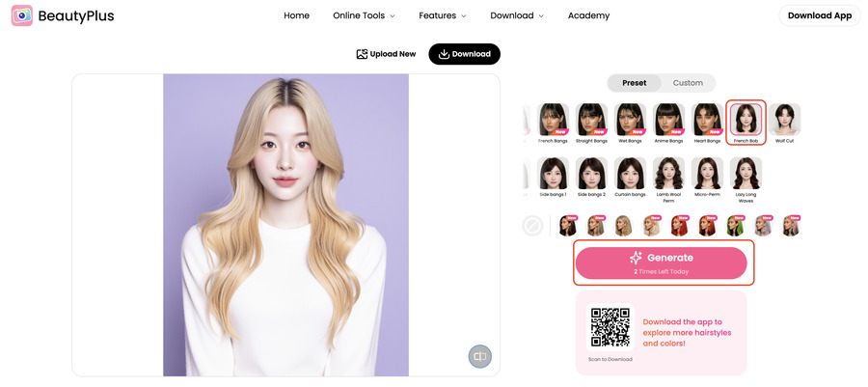Select the Anime Bangs hairstyle
The image size is (868, 387).
click(x=668, y=124)
